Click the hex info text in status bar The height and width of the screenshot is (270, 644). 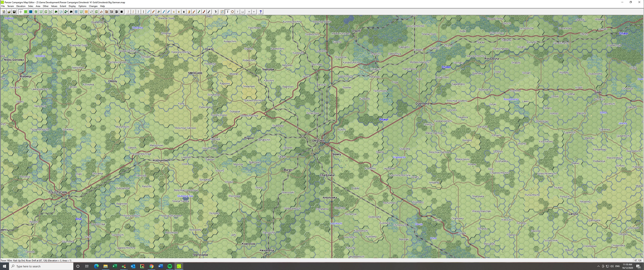pos(36,260)
